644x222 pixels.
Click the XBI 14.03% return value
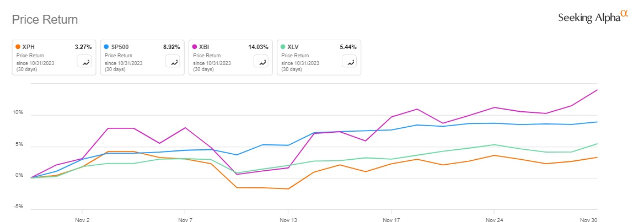tap(258, 47)
